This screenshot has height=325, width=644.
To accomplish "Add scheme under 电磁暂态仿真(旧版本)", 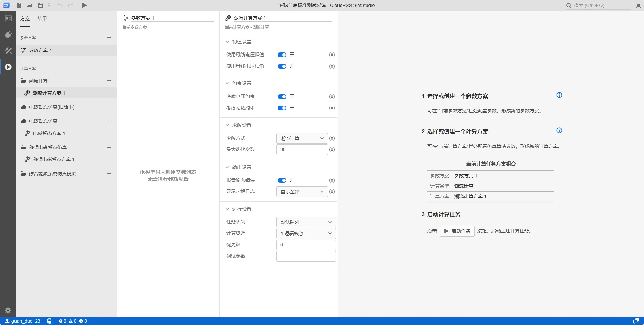I will [109, 107].
